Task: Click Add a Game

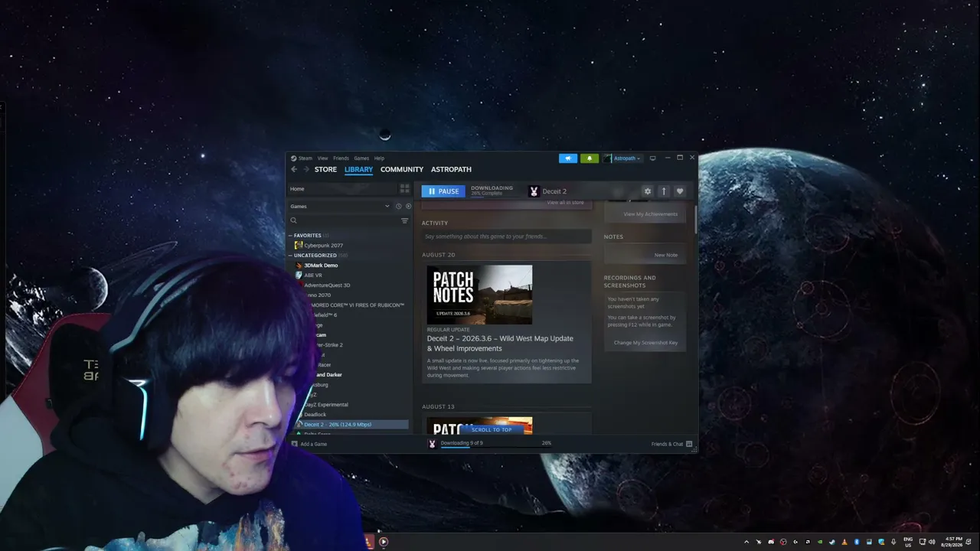Action: click(x=314, y=444)
